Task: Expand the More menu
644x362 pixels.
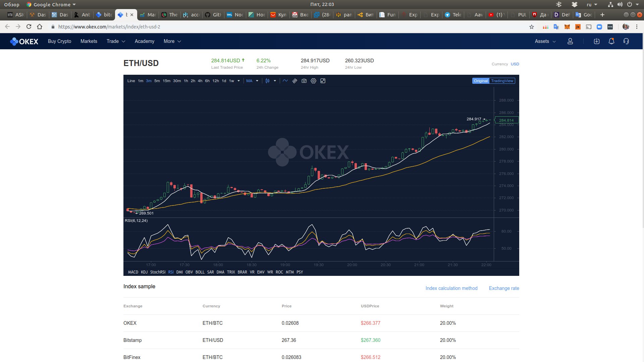Action: (172, 41)
